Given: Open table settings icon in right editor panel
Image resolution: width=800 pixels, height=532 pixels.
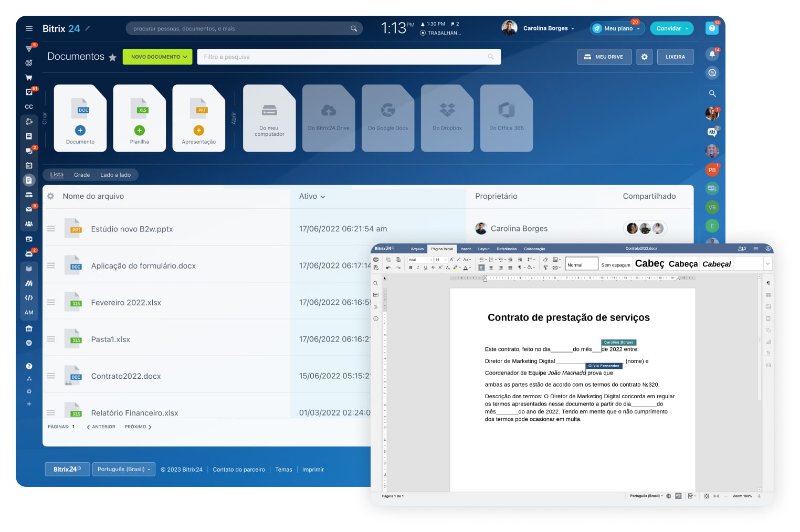Looking at the screenshot, I should coord(768,295).
